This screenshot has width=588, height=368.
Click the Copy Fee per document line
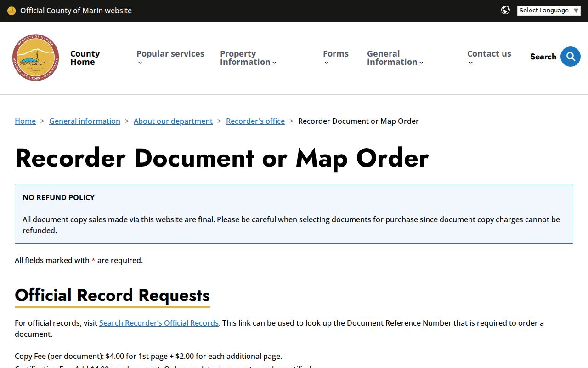click(148, 356)
